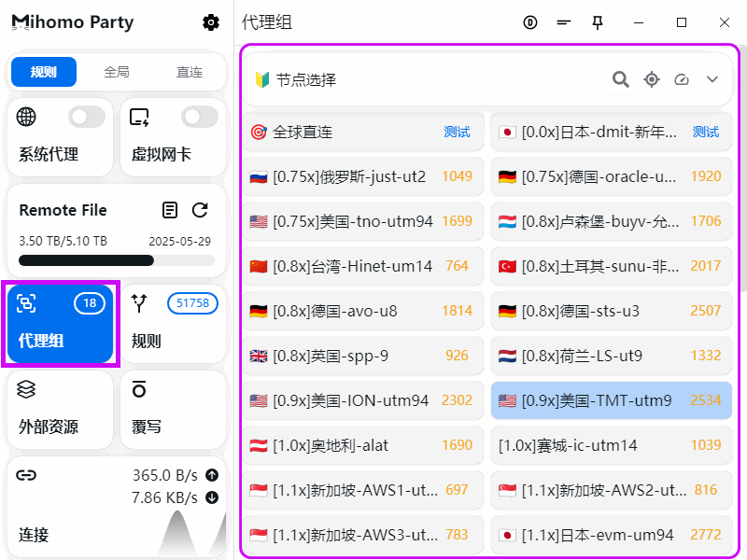Toggle the 系统代理 switch

click(x=87, y=117)
